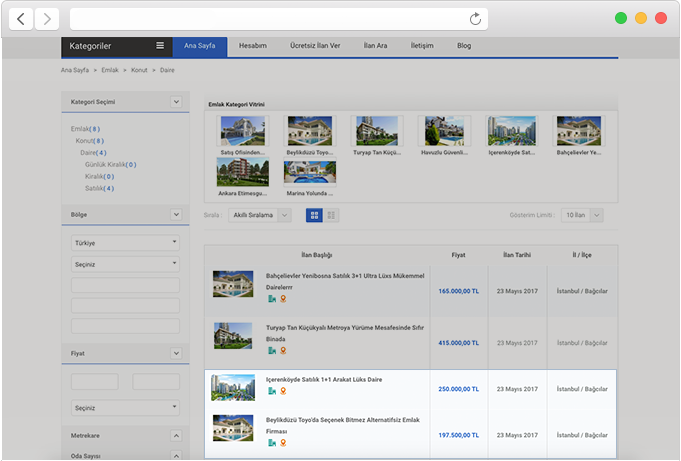Click building icon on Beylikdüzü Toyo listing
The image size is (681, 461).
pyautogui.click(x=271, y=442)
